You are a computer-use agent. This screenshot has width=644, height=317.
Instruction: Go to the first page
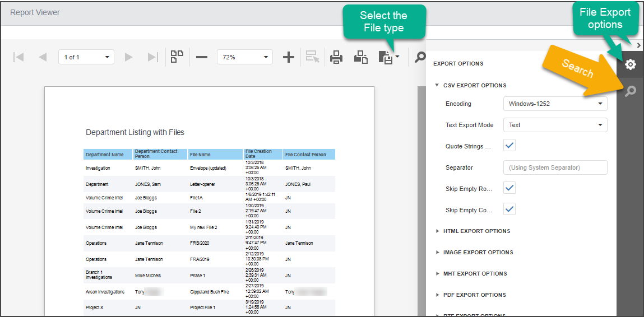(x=18, y=57)
